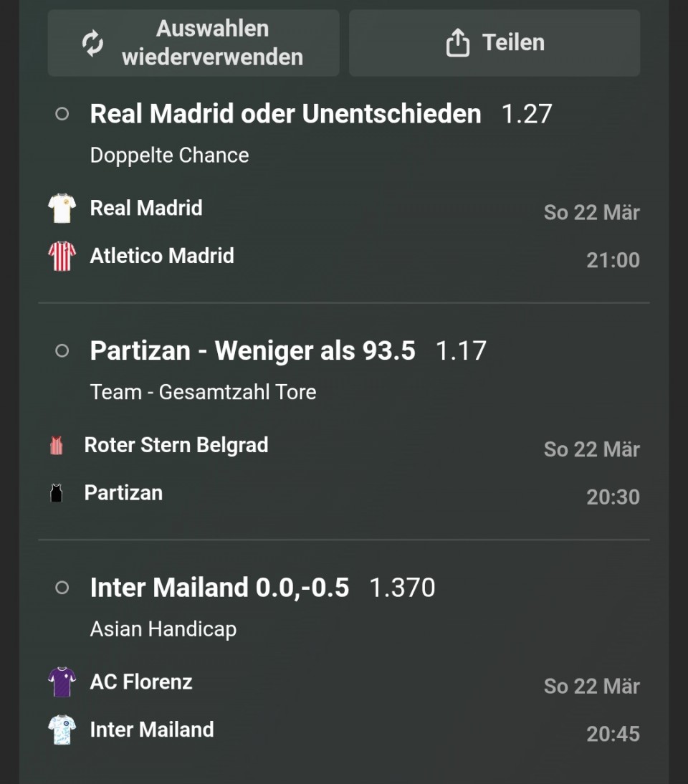Open the Partizan - Weniger als 93.5 selection
Viewport: 688px width, 784px height.
point(252,350)
